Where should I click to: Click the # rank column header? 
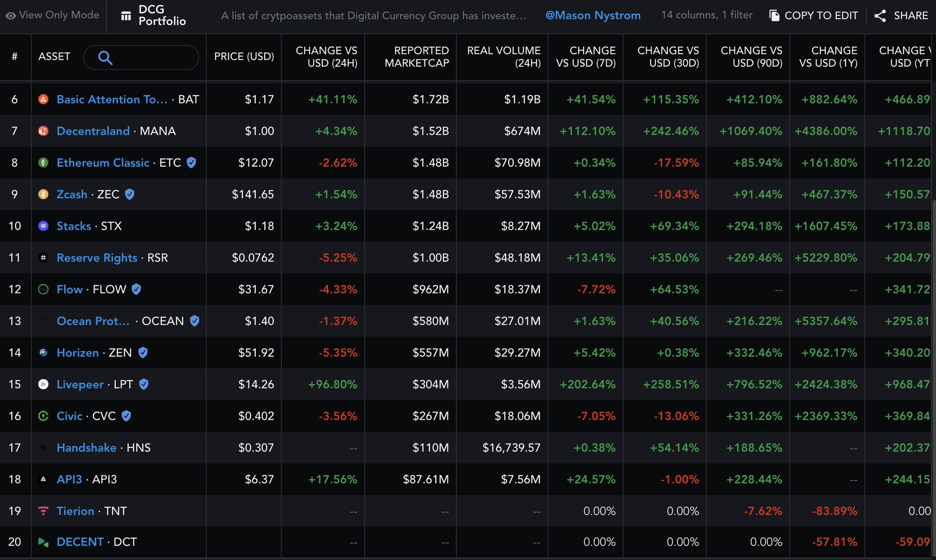[15, 57]
